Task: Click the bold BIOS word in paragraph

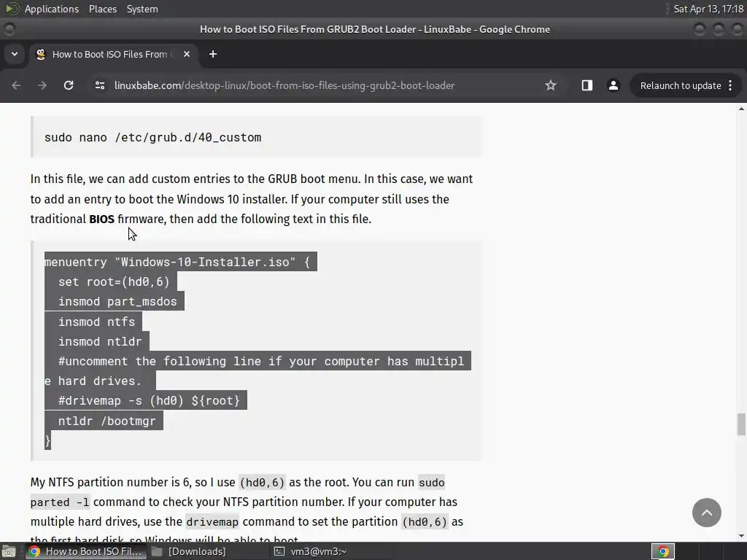Action: click(x=101, y=219)
